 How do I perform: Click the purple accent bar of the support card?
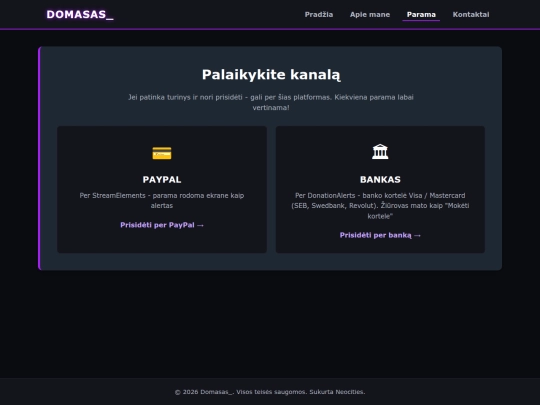pos(39,158)
